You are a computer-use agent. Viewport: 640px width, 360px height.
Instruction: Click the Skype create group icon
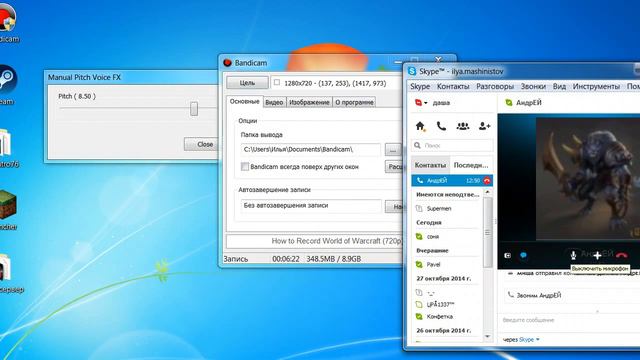coord(463,126)
